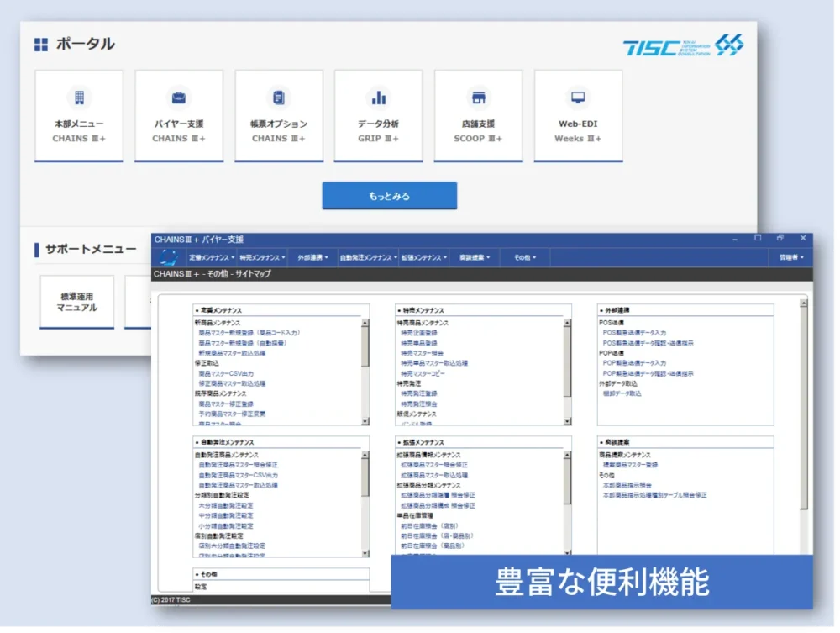Open 商品マスター新規登録（商品コード入力） link
This screenshot has height=633, width=840.
click(249, 333)
